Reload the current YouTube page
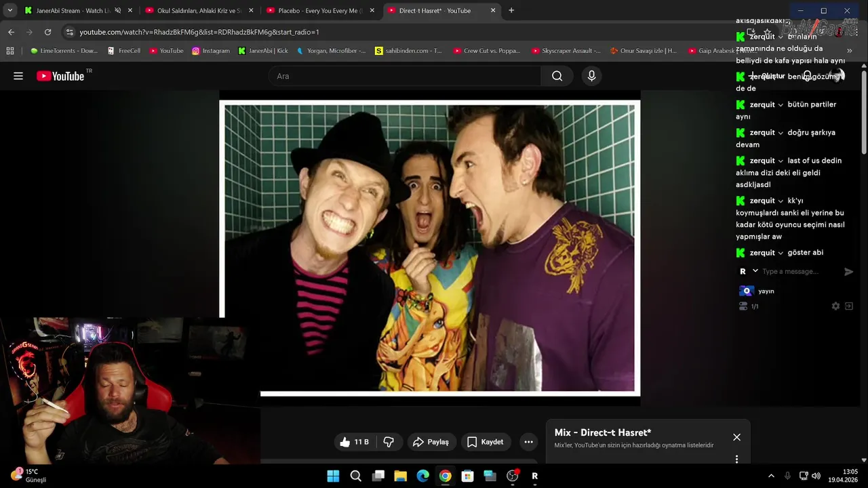Image resolution: width=868 pixels, height=488 pixels. 47,32
